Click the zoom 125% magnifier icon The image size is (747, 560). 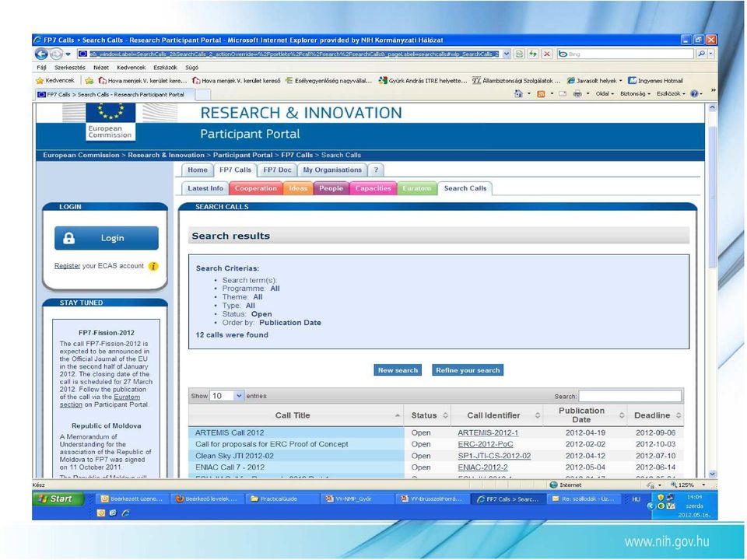coord(674,485)
